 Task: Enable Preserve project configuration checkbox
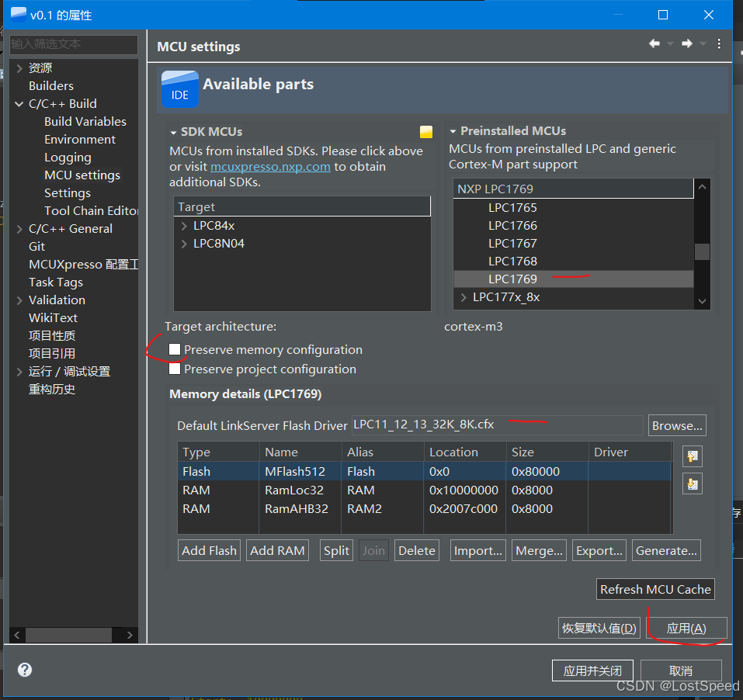[175, 369]
